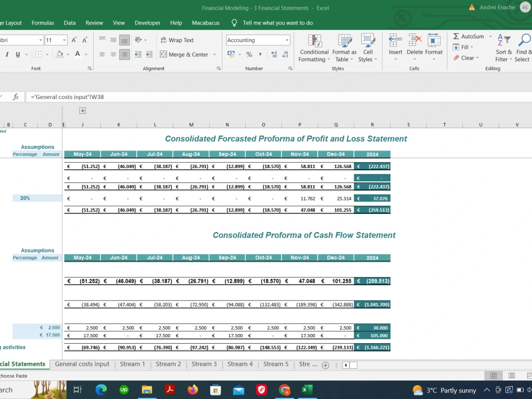Open the Accounting number format dropdown

287,40
